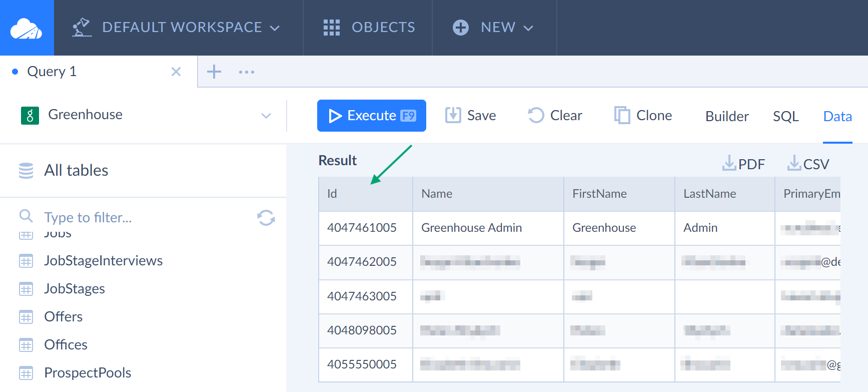
Task: Select the Offices table
Action: pyautogui.click(x=66, y=345)
